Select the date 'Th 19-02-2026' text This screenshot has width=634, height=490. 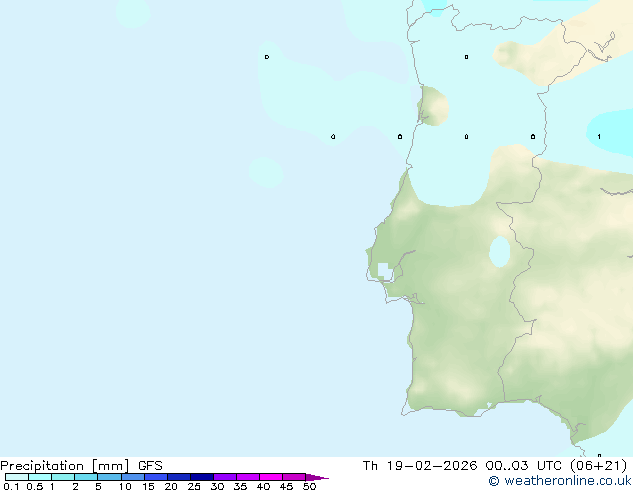[x=420, y=466]
